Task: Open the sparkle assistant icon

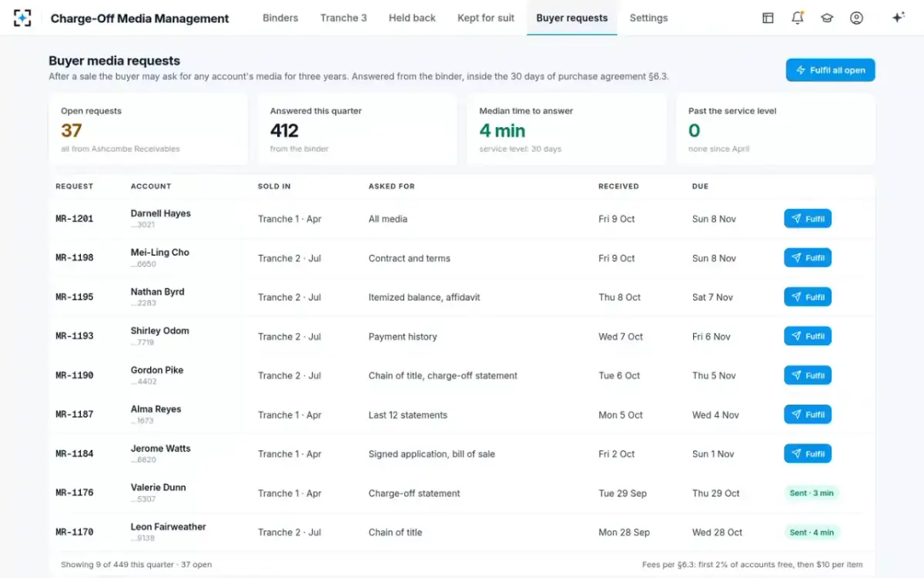Action: click(898, 18)
